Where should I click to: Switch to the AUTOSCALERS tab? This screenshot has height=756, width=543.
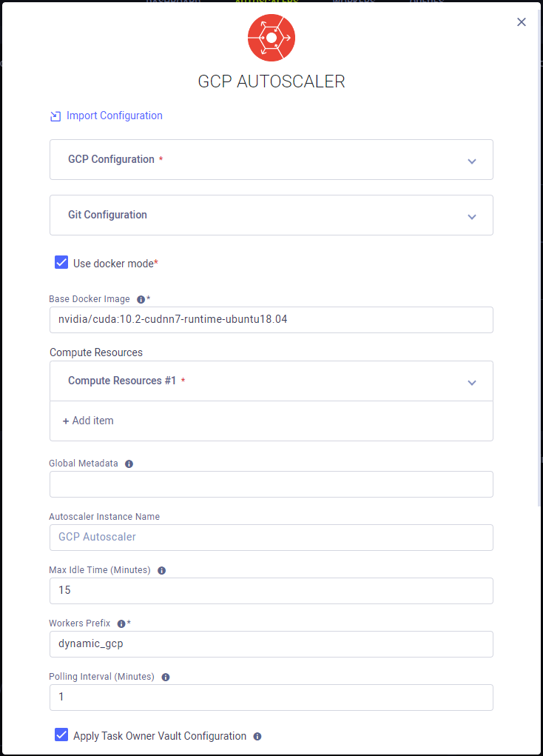(x=267, y=2)
